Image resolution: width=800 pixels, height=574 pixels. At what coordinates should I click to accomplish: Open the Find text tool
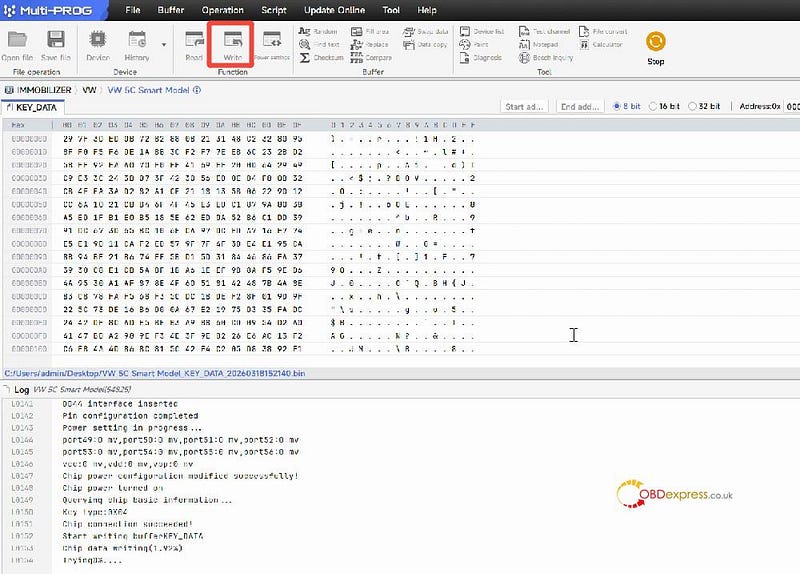point(319,44)
